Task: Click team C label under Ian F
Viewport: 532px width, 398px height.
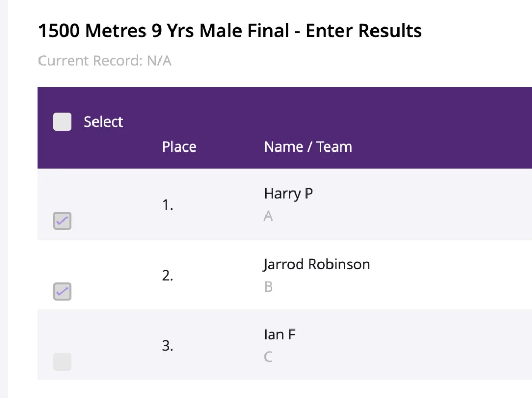Action: (268, 357)
